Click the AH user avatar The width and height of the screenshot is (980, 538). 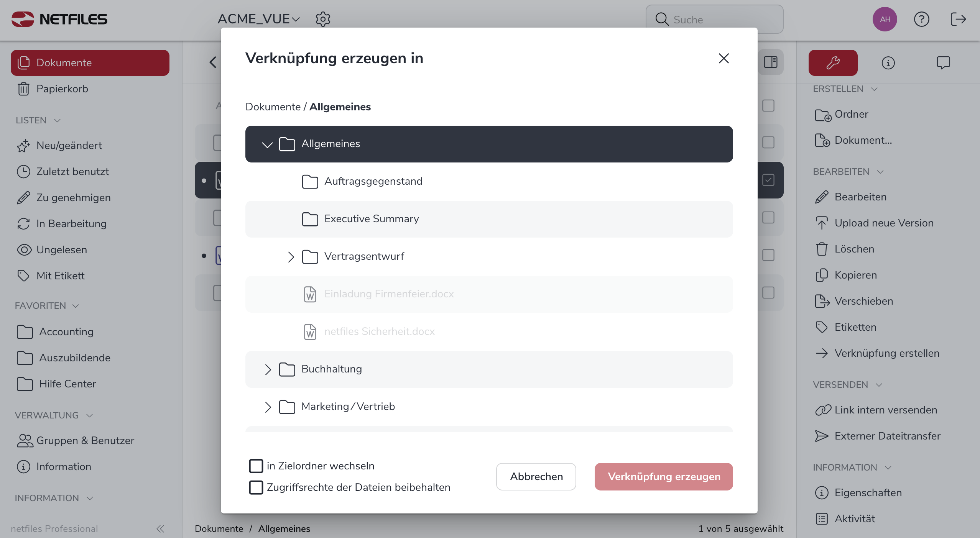point(885,19)
